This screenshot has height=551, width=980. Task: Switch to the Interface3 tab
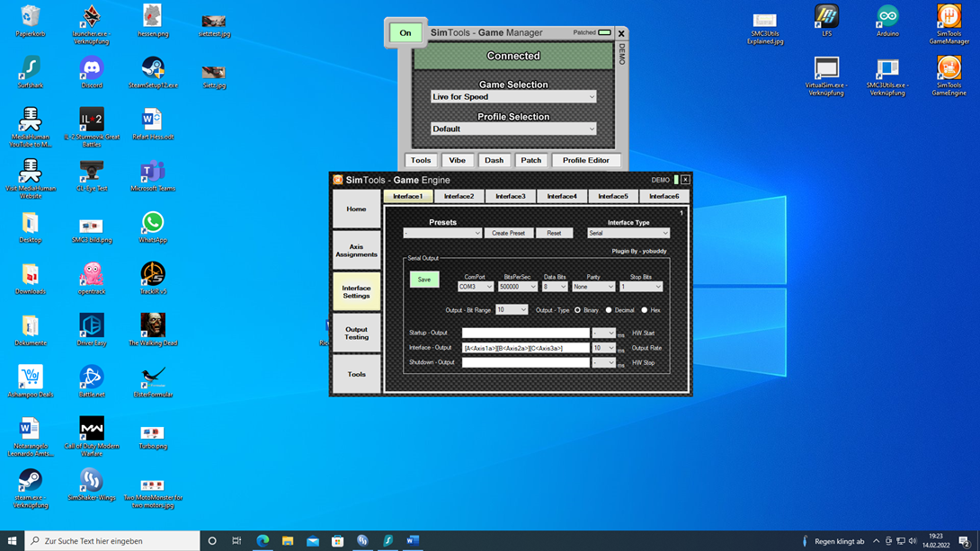(511, 196)
